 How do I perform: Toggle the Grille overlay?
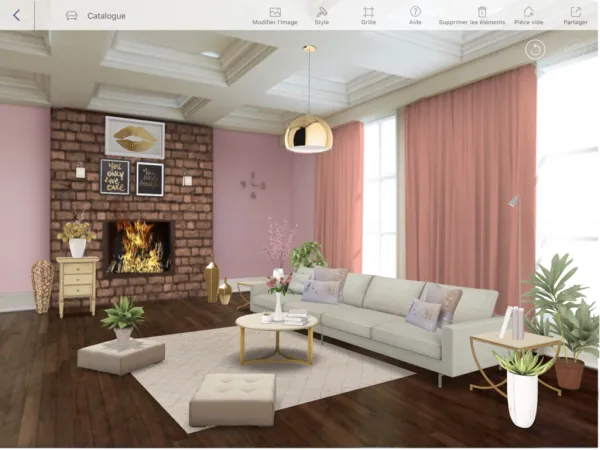pos(368,15)
